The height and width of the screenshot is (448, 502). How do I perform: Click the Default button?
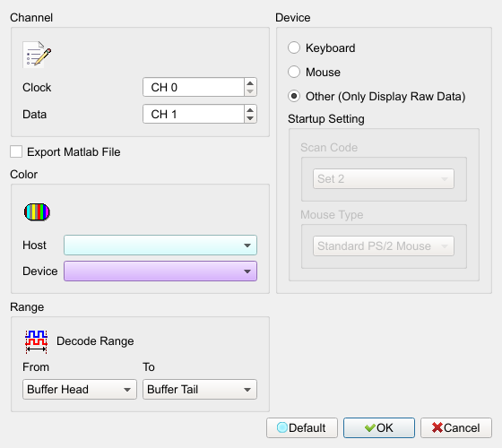pos(302,428)
